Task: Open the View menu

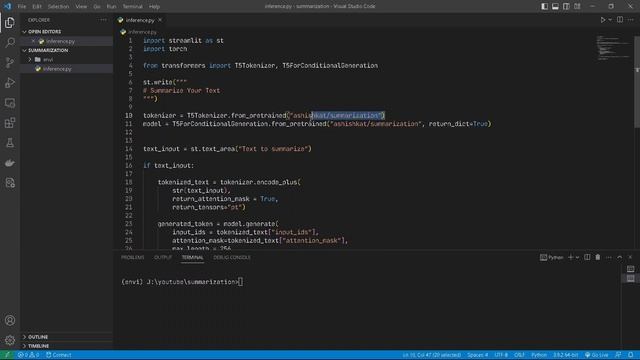Action: point(81,7)
